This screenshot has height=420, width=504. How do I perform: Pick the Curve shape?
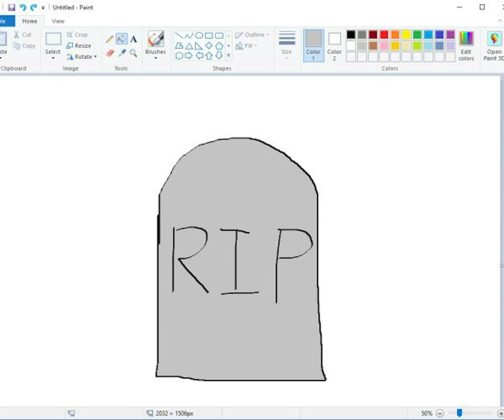coord(189,35)
